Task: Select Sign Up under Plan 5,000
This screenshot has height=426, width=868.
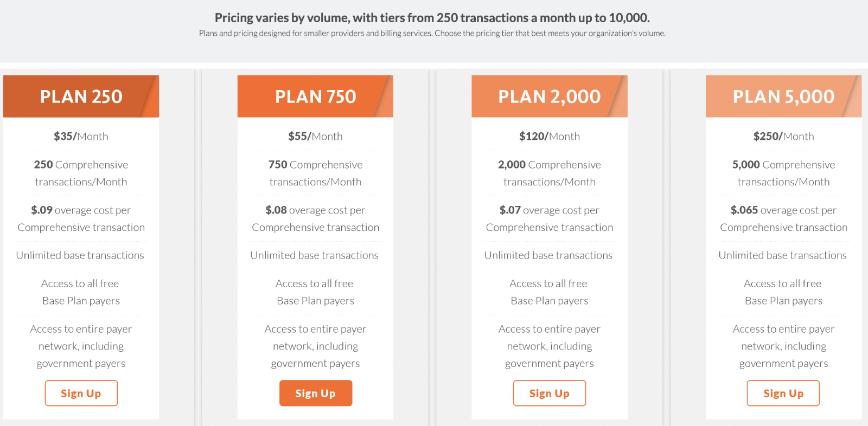Action: click(x=783, y=393)
